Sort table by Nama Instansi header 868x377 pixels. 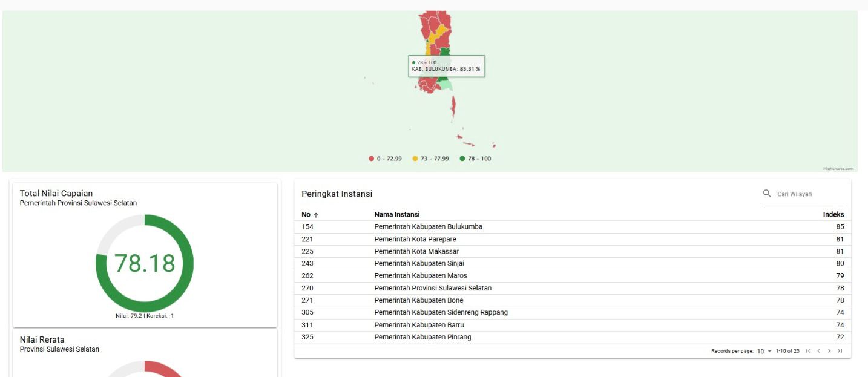click(x=396, y=214)
